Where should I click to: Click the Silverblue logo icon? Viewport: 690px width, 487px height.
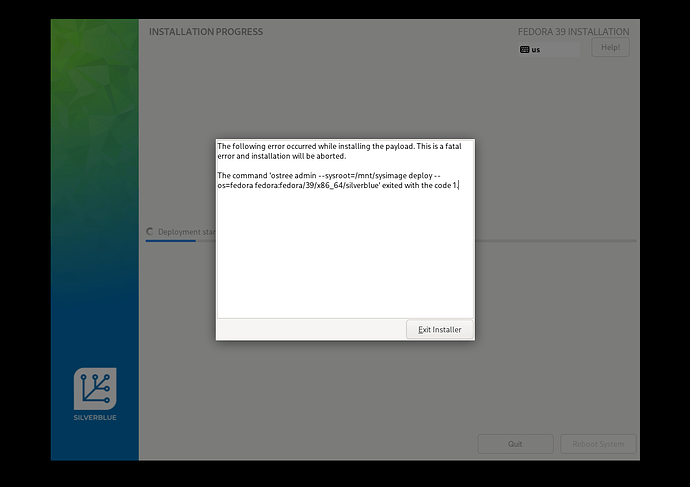(95, 389)
